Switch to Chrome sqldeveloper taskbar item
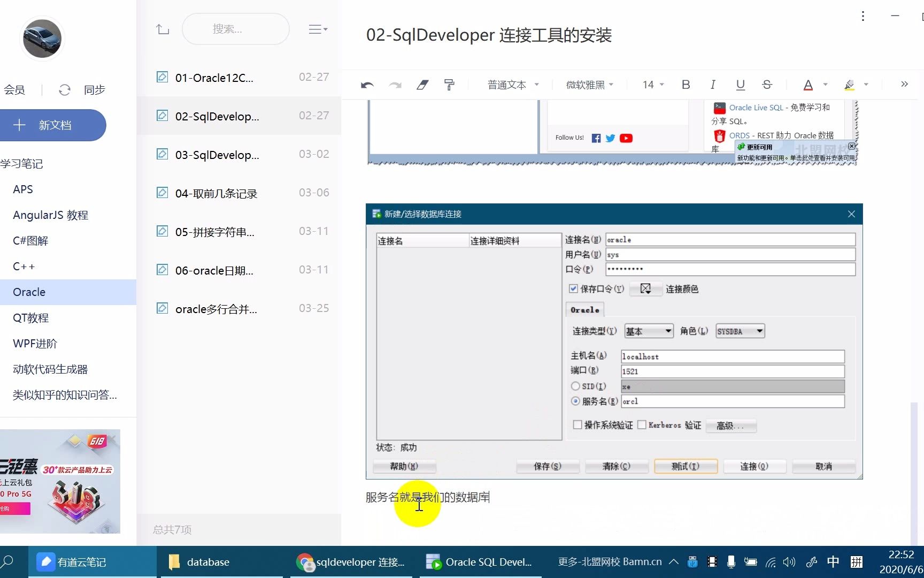Viewport: 924px width, 578px height. pos(351,562)
